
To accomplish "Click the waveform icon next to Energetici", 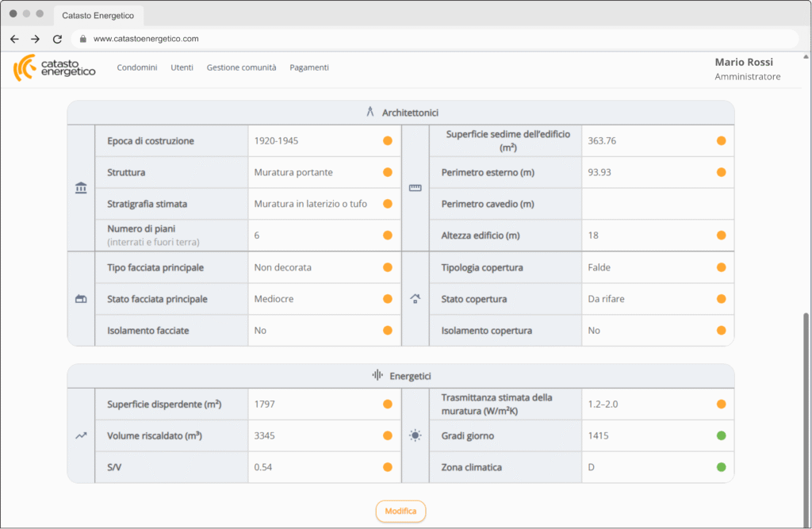I will click(x=378, y=375).
